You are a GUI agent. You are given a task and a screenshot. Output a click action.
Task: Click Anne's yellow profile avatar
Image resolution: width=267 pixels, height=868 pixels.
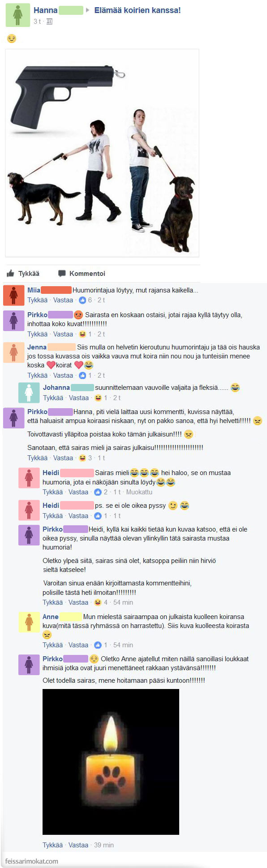(29, 622)
